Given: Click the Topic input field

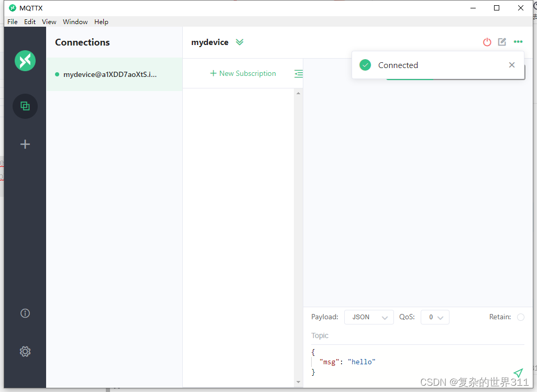Looking at the screenshot, I should (x=418, y=335).
